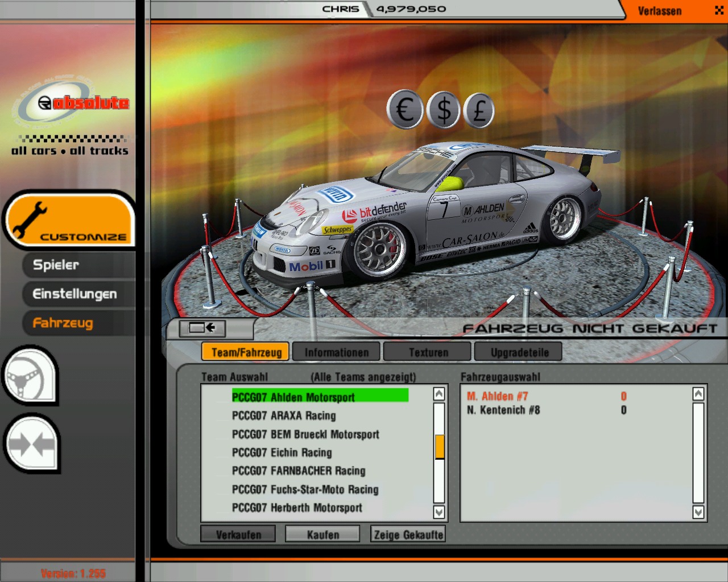
Task: Open the Customize wrench section
Action: tap(69, 221)
